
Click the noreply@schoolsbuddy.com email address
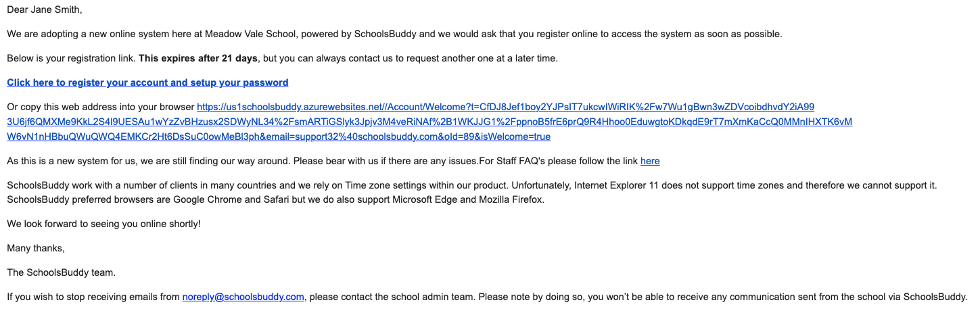tap(243, 297)
